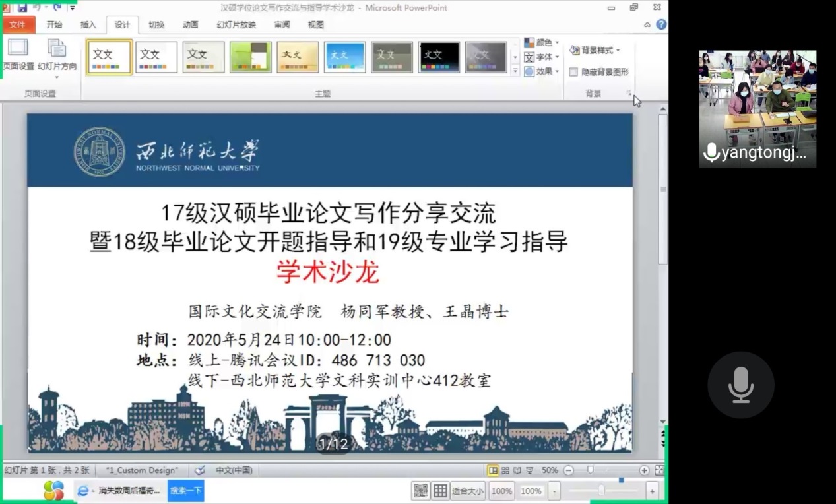Viewport: 836px width, 504px height.
Task: Open the 字体 theme fonts dropdown
Action: (542, 57)
